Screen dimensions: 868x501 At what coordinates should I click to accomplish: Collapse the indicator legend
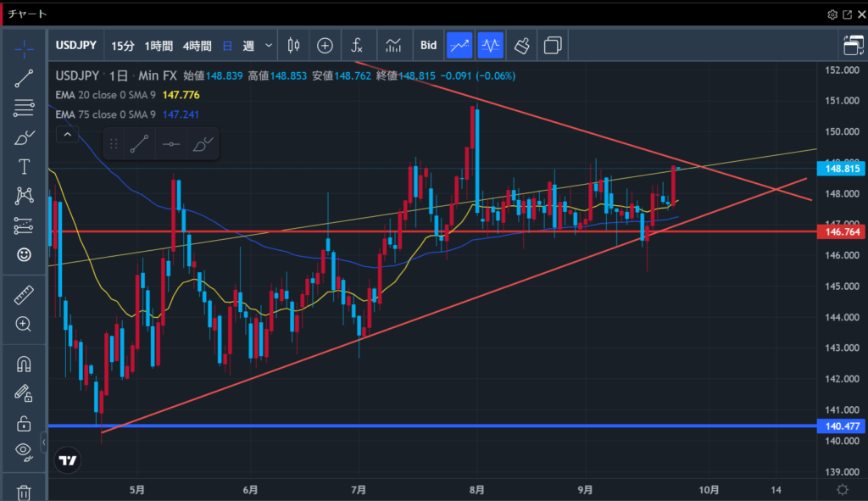pos(67,134)
